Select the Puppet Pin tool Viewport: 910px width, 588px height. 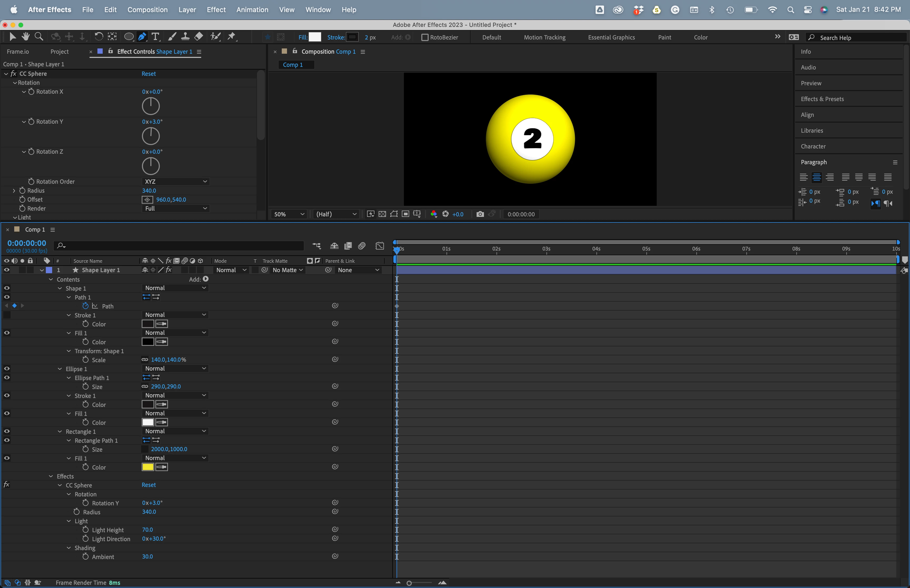(231, 37)
